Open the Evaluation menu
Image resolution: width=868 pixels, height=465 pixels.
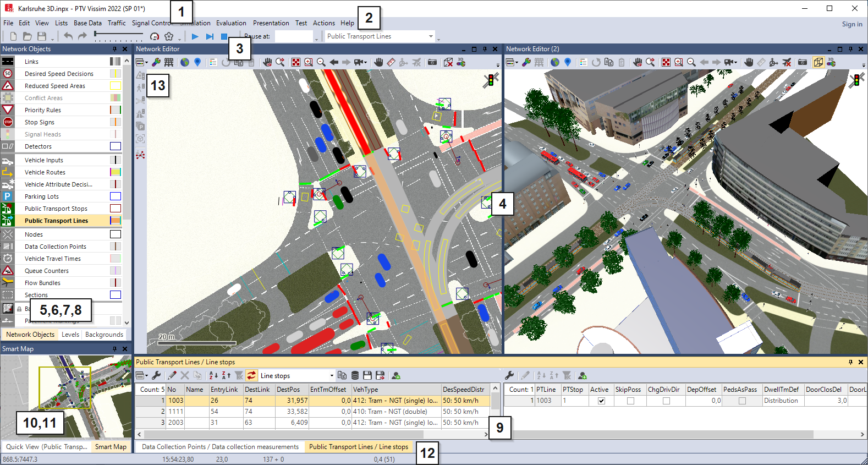[230, 23]
